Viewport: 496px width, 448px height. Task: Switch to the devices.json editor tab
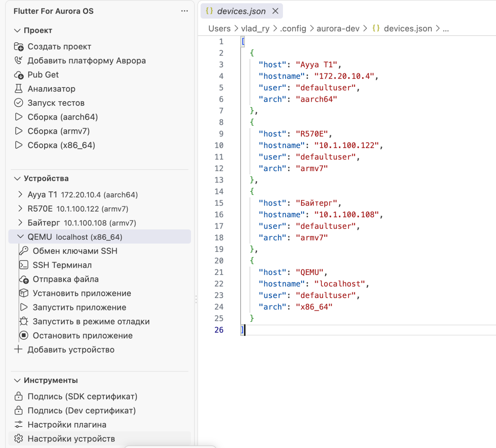click(241, 11)
